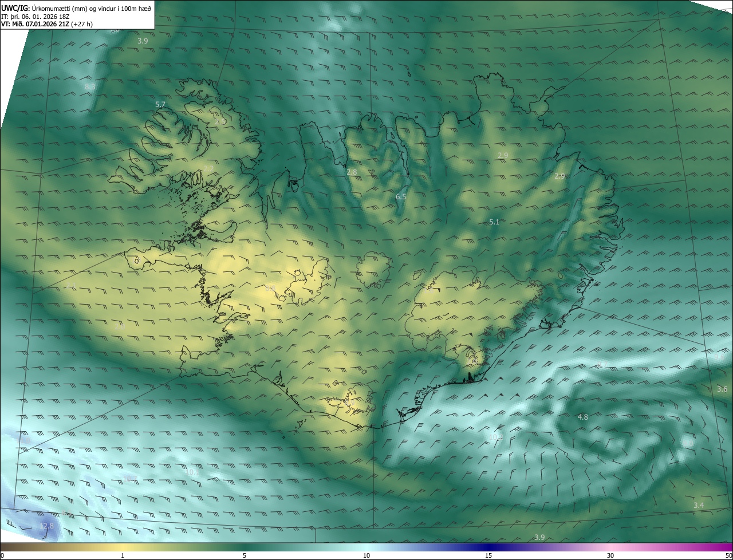The image size is (733, 560).
Task: Click the 2.8 value label in north Iceland
Action: coord(352,172)
